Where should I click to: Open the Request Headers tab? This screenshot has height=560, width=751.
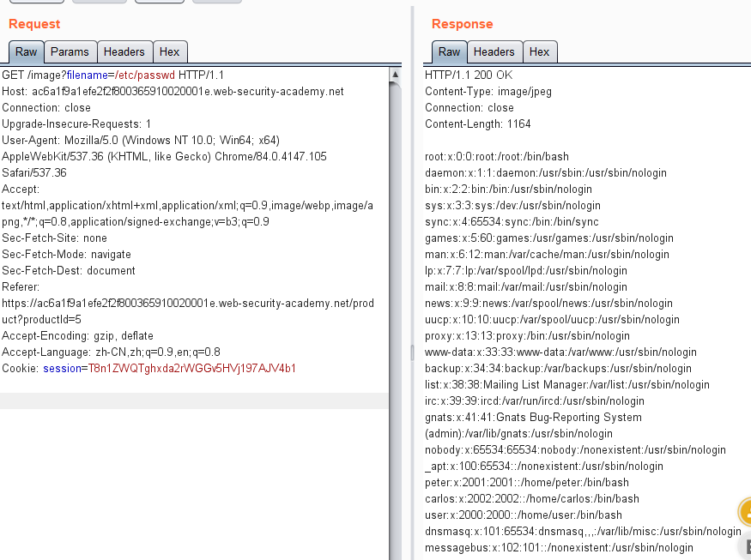[124, 51]
